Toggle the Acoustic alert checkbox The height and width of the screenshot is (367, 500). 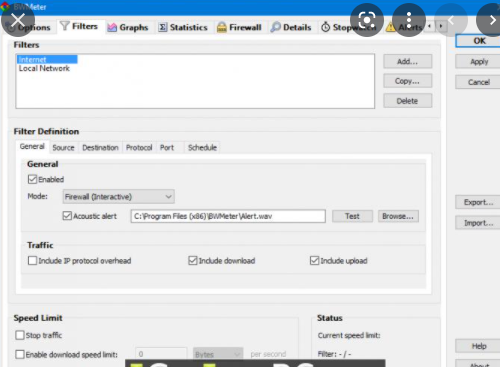coord(67,216)
